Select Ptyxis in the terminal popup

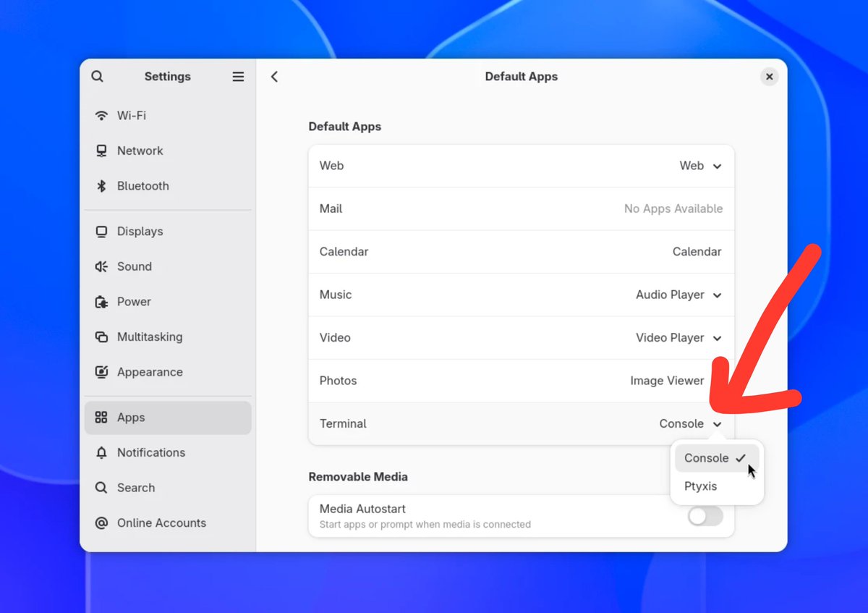(x=717, y=486)
